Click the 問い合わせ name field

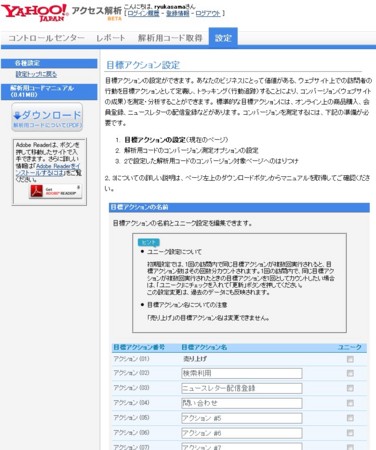pos(242,403)
